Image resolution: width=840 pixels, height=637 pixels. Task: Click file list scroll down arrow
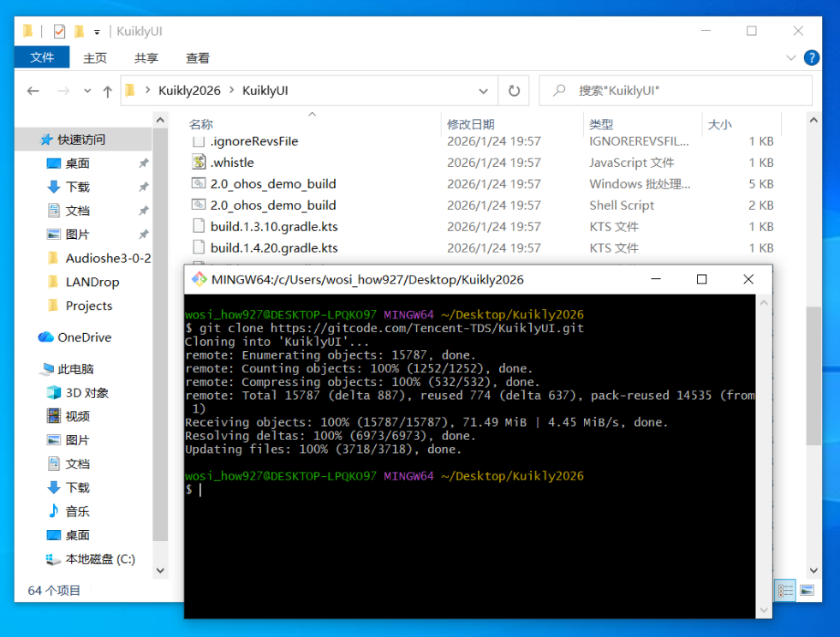coord(813,570)
